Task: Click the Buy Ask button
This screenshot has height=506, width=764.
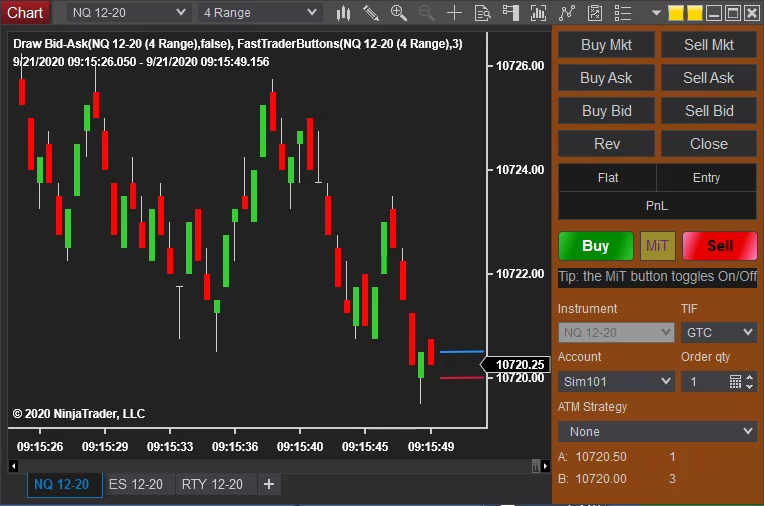Action: (606, 78)
